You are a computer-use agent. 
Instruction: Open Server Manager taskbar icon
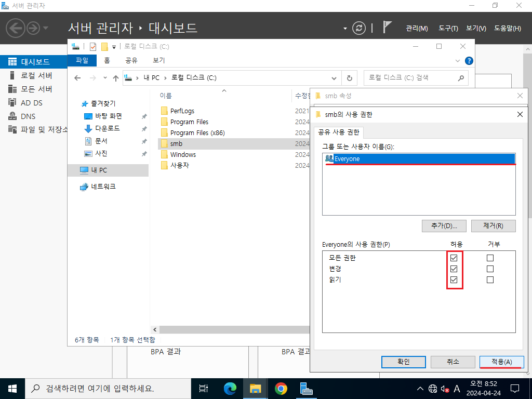pos(307,389)
